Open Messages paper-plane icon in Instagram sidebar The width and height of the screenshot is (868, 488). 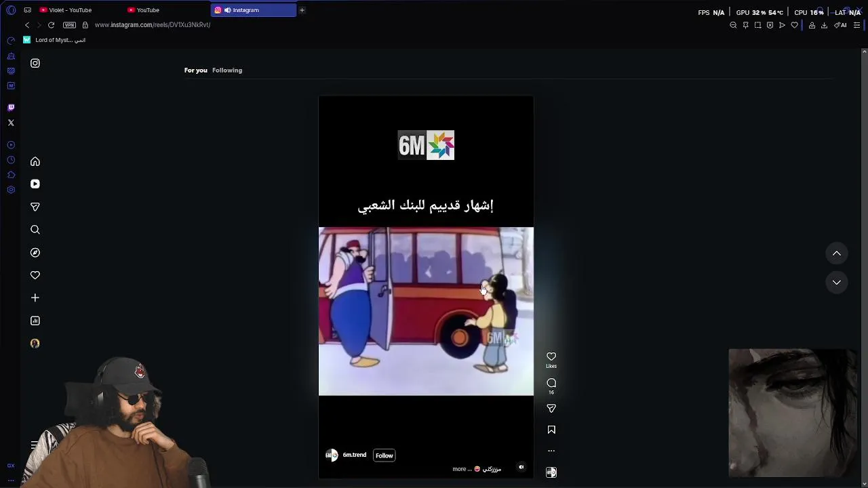click(35, 207)
